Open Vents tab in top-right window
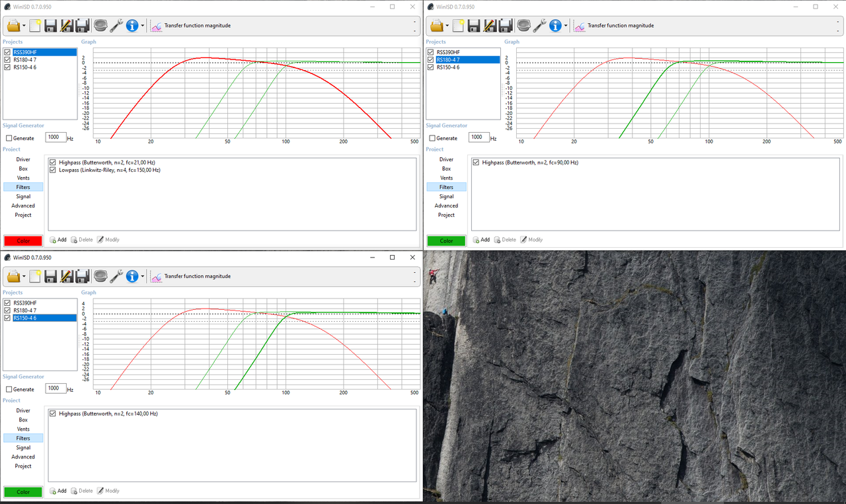This screenshot has height=504, width=846. click(447, 178)
